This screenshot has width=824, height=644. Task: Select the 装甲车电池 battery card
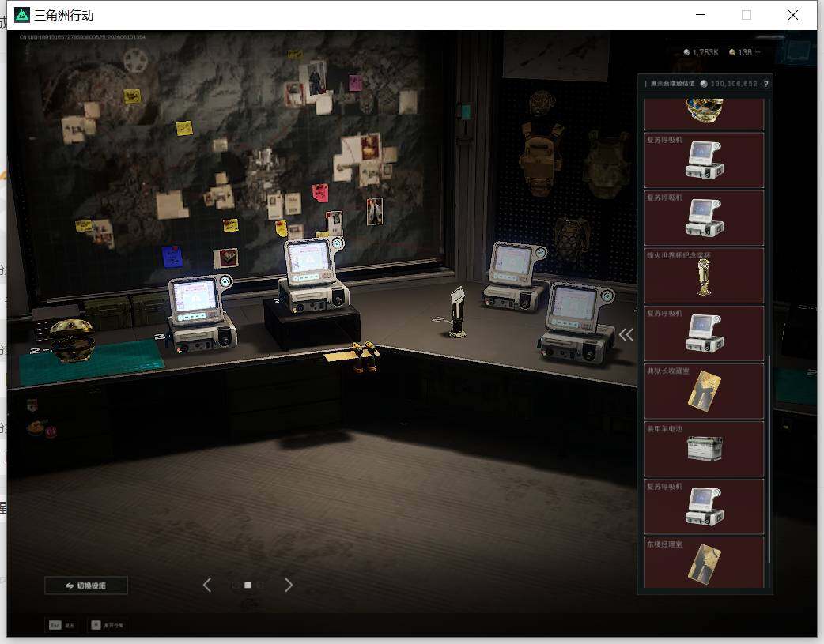point(704,449)
